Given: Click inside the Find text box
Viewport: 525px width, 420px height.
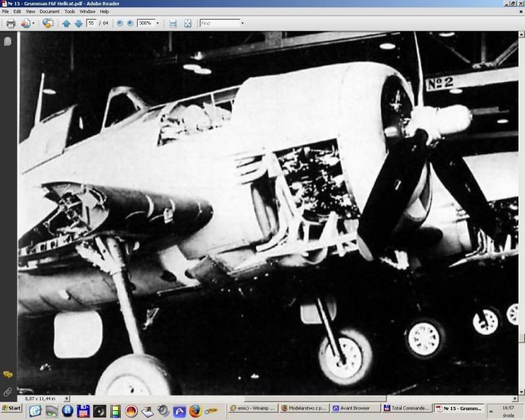Looking at the screenshot, I should coord(219,23).
